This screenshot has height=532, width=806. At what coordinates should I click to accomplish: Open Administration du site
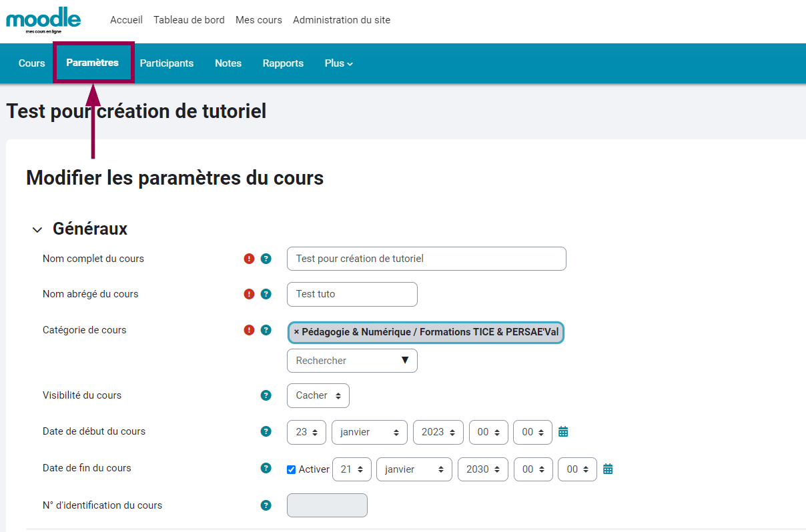pyautogui.click(x=342, y=20)
